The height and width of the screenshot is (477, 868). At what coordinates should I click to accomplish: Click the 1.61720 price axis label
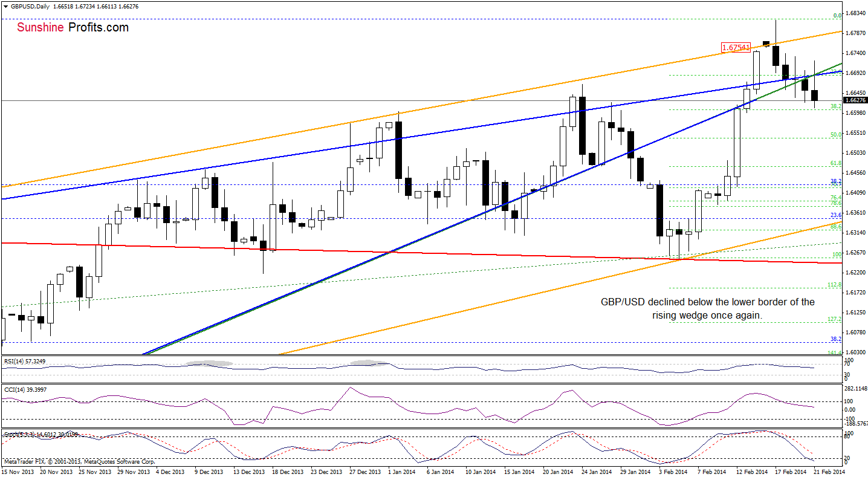[x=857, y=293]
